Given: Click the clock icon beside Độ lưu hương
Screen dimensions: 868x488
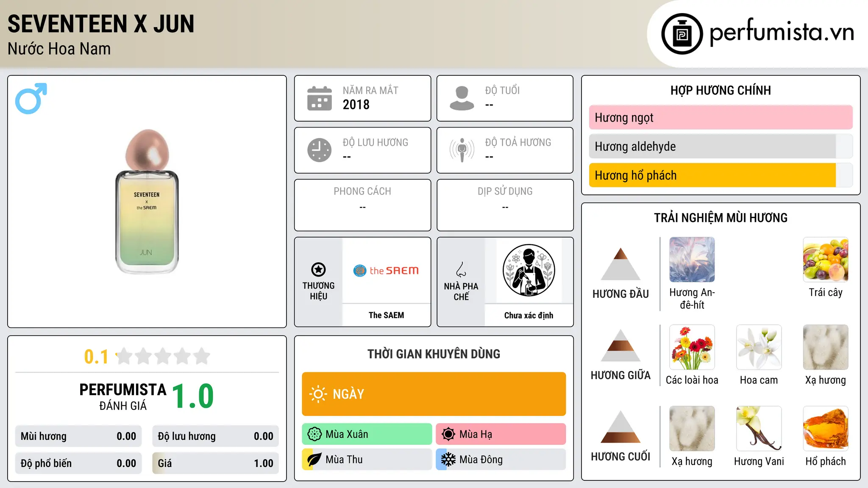Looking at the screenshot, I should (320, 150).
